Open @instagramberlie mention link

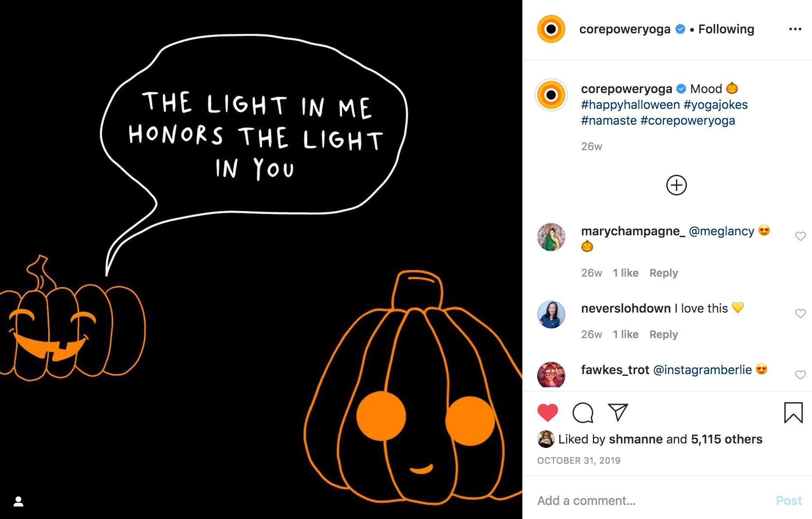click(702, 370)
